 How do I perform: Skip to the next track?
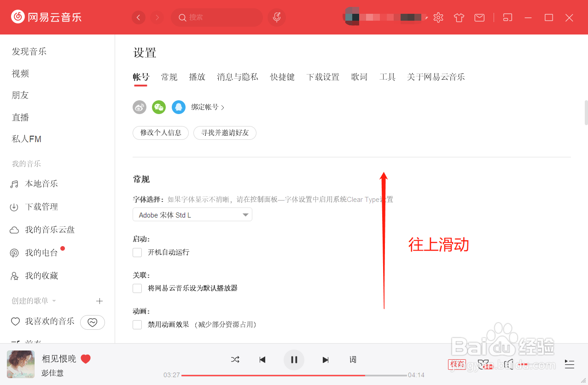point(326,360)
